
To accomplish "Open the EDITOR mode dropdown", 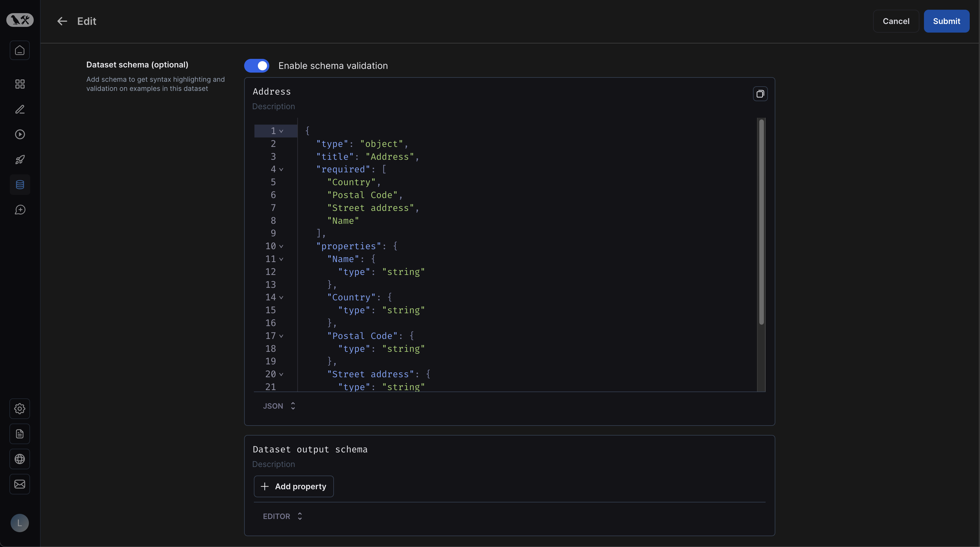I will click(x=283, y=516).
